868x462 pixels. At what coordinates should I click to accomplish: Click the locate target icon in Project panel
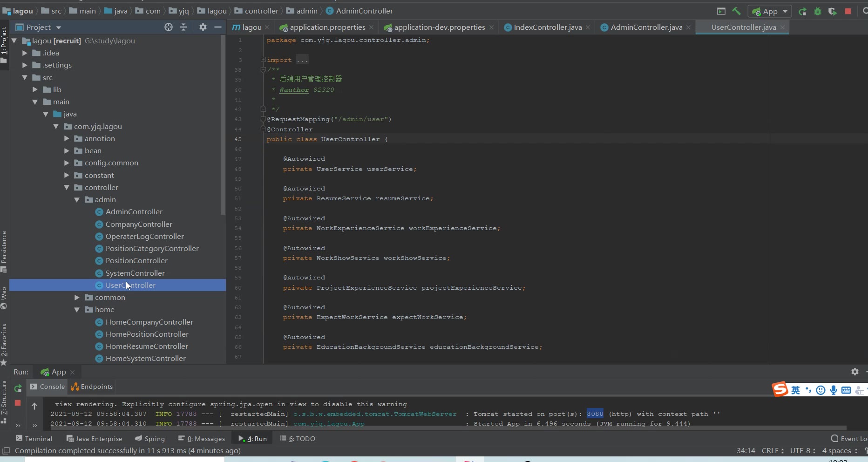click(x=169, y=27)
